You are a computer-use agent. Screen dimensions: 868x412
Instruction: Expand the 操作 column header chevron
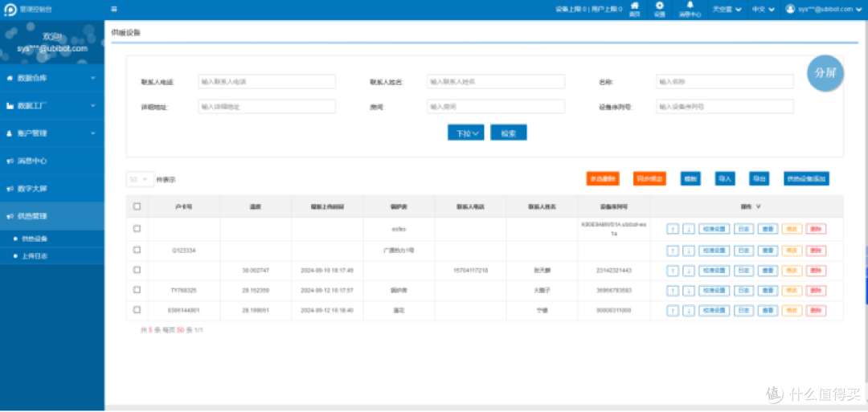pos(759,206)
